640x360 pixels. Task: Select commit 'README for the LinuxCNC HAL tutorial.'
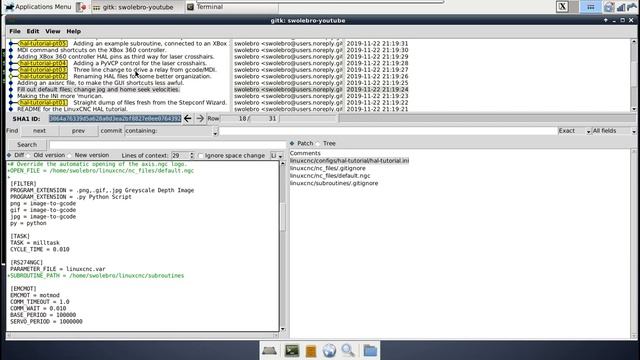pyautogui.click(x=72, y=109)
